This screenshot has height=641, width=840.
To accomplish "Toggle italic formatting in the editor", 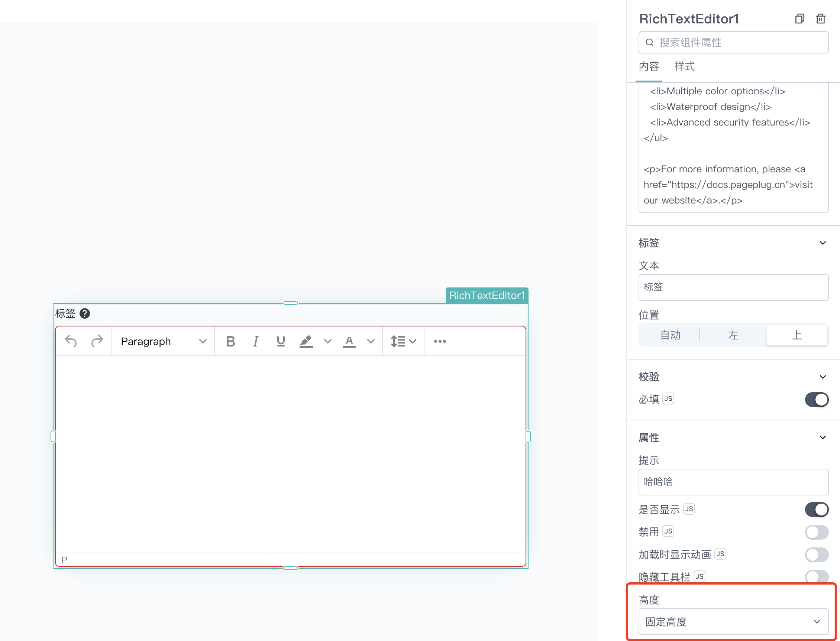I will point(256,341).
